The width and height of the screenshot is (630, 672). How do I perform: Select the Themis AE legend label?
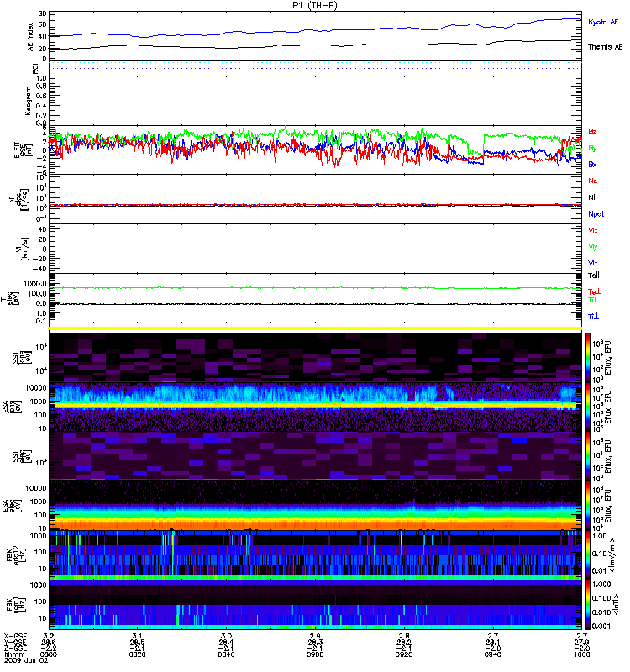coord(605,47)
